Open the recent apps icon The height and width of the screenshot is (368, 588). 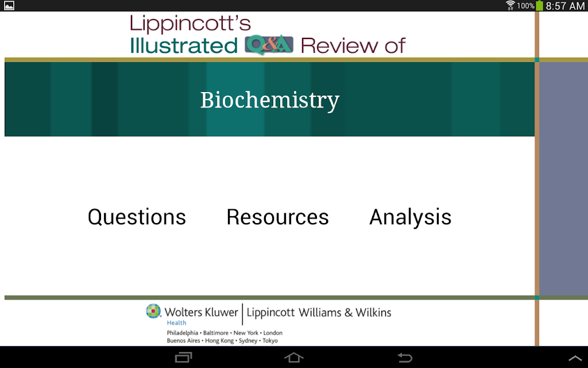tap(183, 357)
